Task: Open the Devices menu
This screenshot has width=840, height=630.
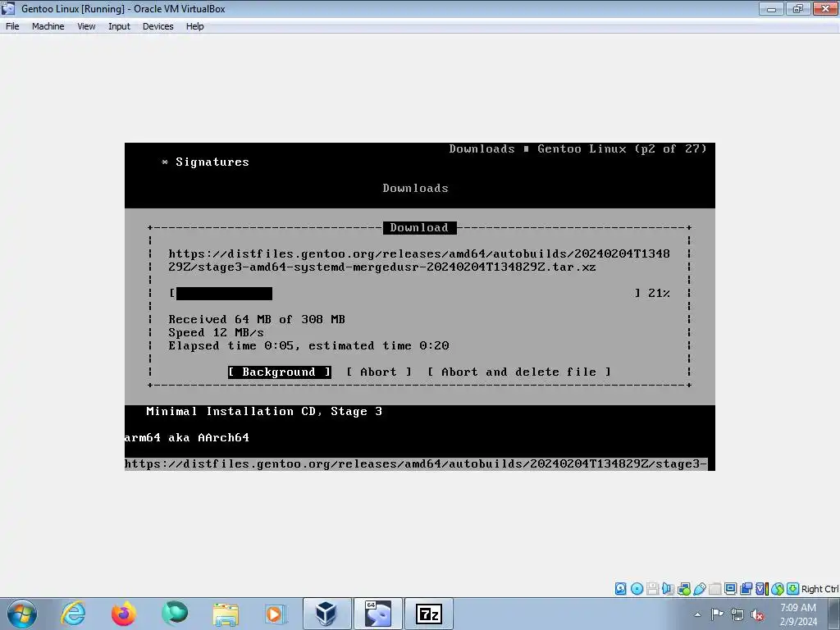Action: click(x=157, y=26)
